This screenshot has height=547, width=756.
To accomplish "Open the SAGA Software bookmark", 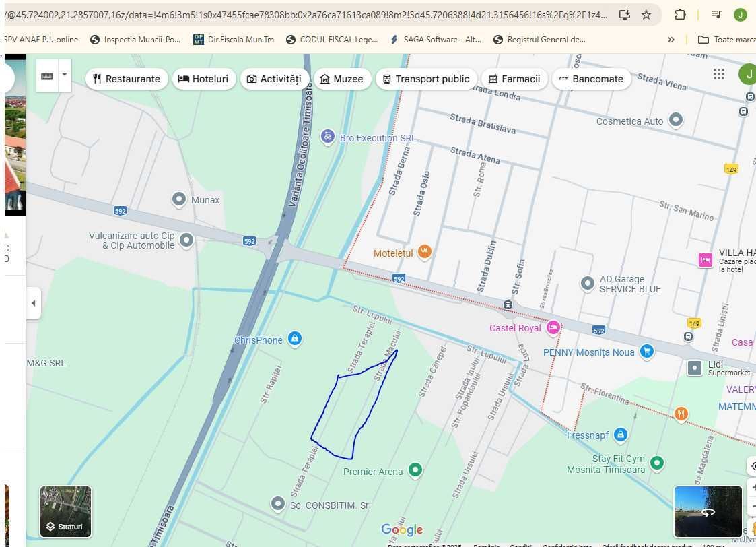I will 436,40.
